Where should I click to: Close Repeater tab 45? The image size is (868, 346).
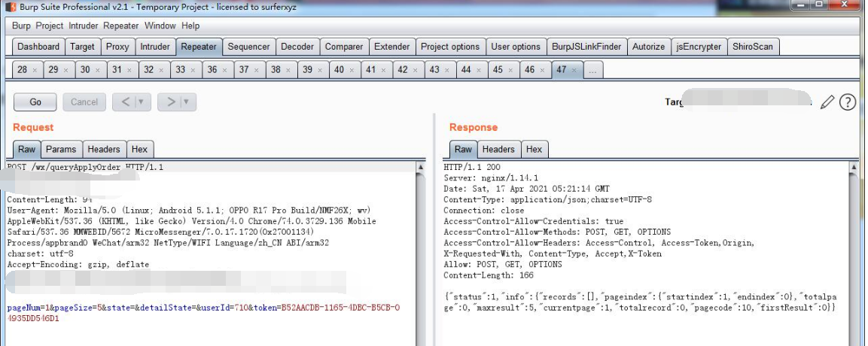click(510, 70)
